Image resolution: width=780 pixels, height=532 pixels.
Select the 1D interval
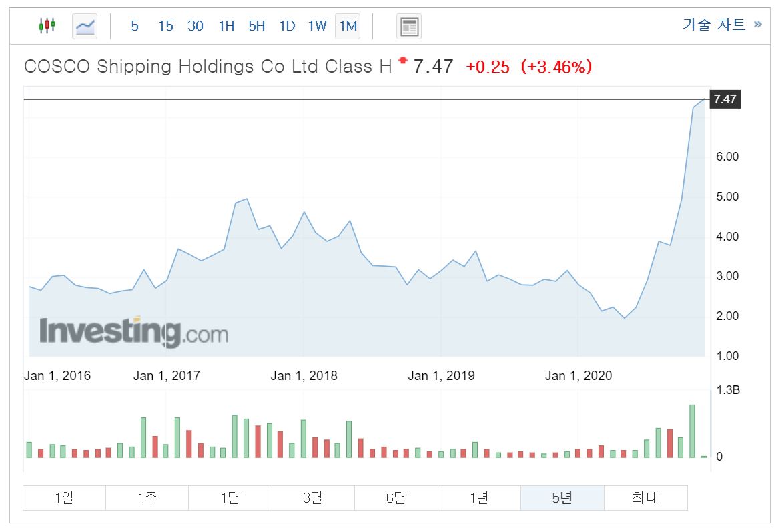287,26
